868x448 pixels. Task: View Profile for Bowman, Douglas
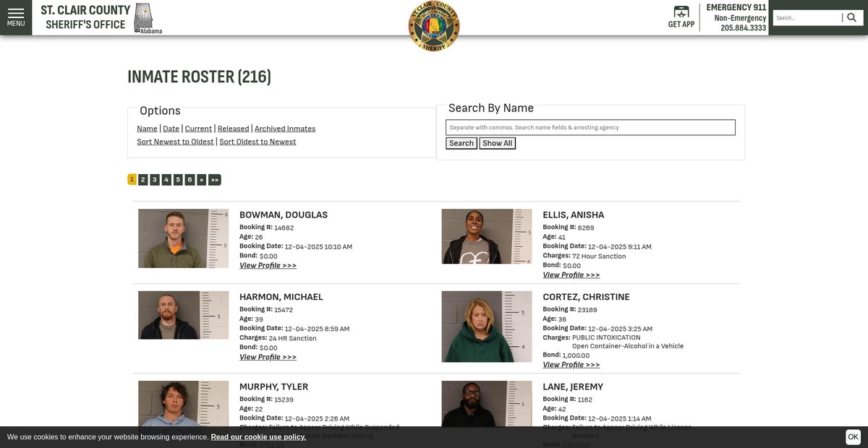click(268, 265)
